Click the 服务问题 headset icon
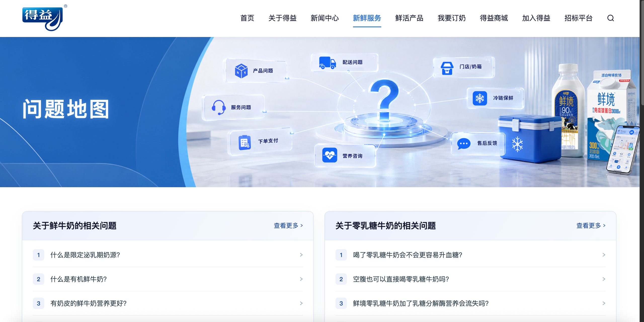 [218, 107]
